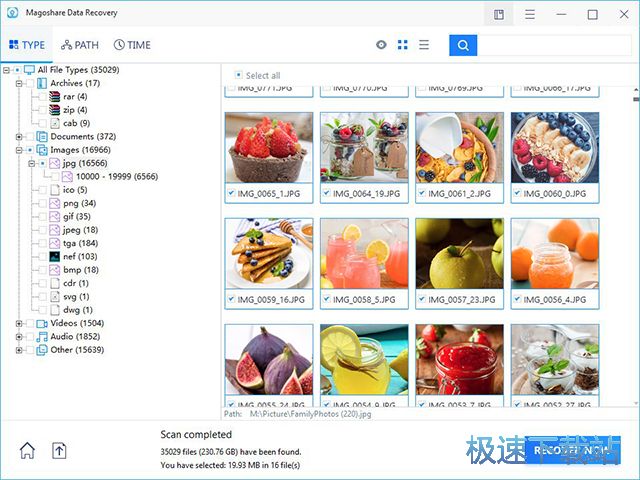Select the gif (35) tree item
The image size is (640, 480).
click(77, 216)
